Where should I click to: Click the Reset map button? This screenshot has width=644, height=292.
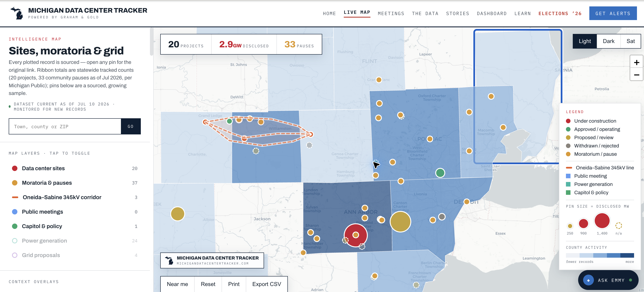coord(208,284)
